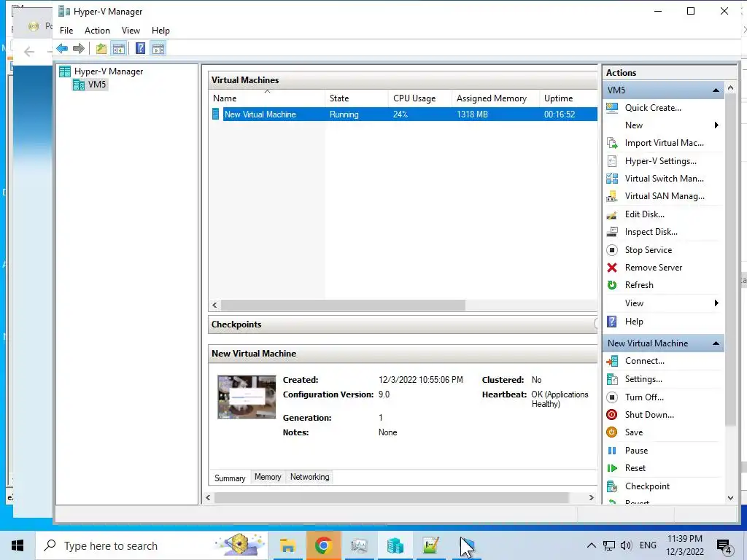Click the Import Virtual Machine icon

[612, 143]
